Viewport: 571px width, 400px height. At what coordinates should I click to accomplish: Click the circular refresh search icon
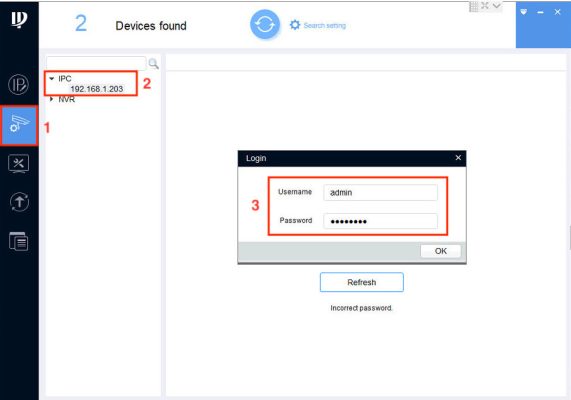(265, 24)
